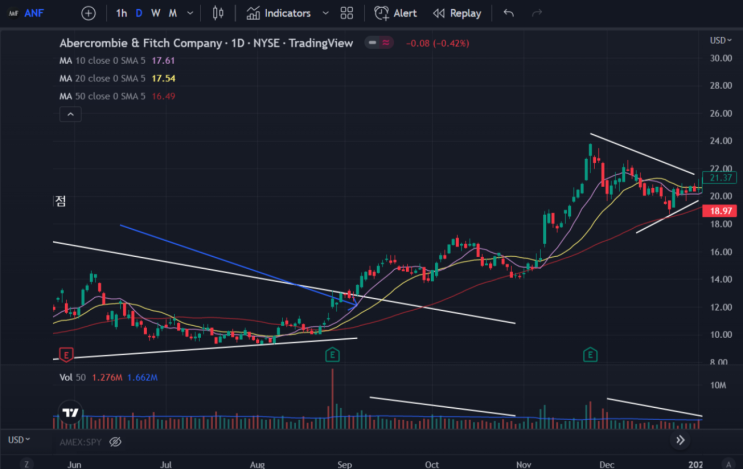The image size is (743, 469).
Task: Open the Indicators dialog
Action: (x=279, y=13)
